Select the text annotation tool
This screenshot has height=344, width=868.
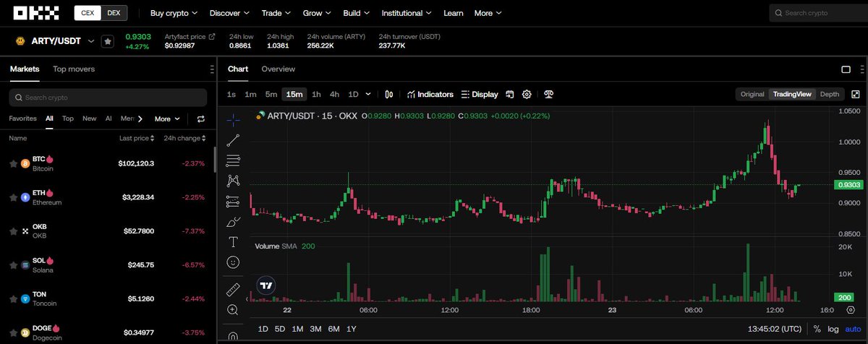click(233, 241)
